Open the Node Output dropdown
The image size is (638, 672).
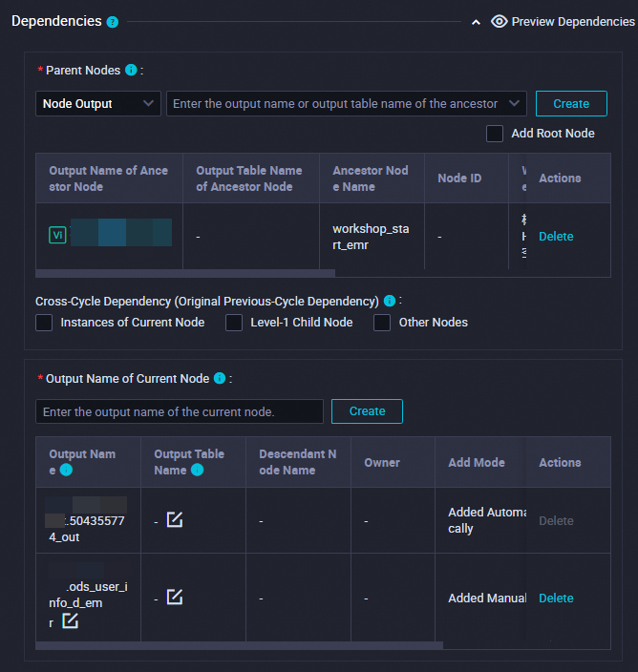[x=98, y=104]
